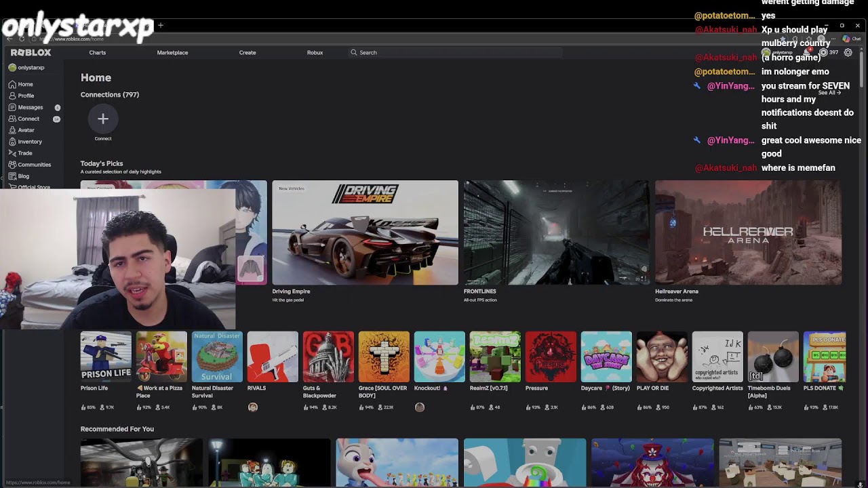
Task: Click the onlystarxp avatar icon in sidebar
Action: pos(12,68)
